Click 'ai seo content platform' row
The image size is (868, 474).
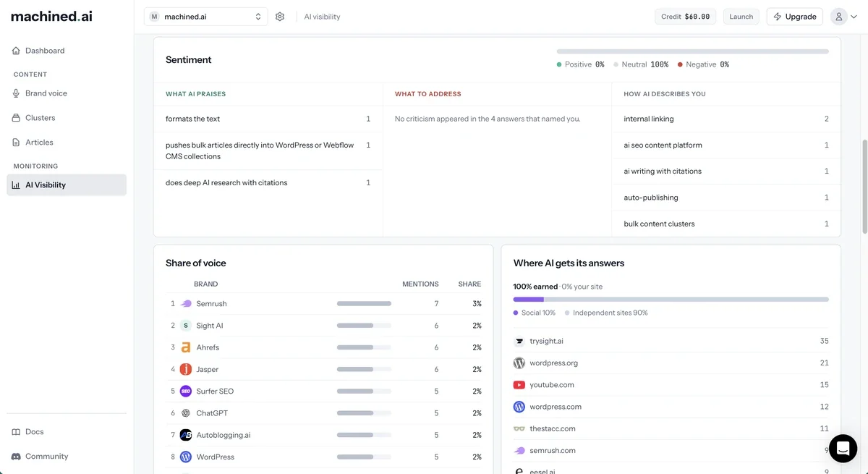click(x=726, y=145)
